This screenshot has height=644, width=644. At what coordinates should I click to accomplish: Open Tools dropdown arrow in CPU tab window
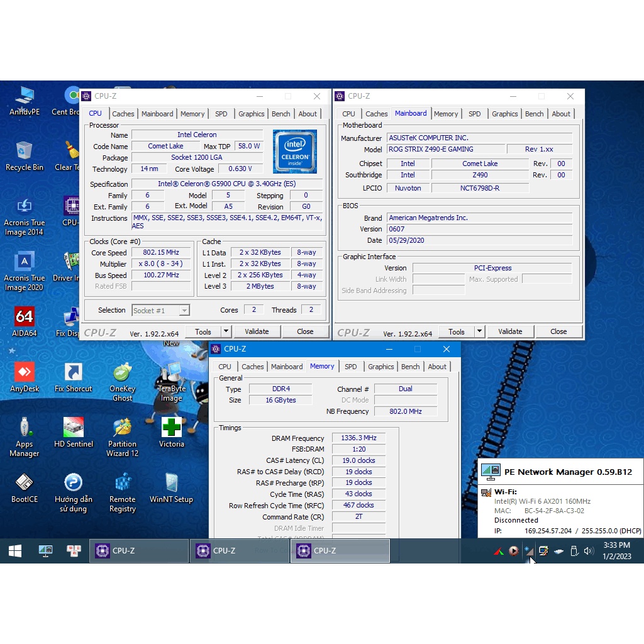point(226,331)
